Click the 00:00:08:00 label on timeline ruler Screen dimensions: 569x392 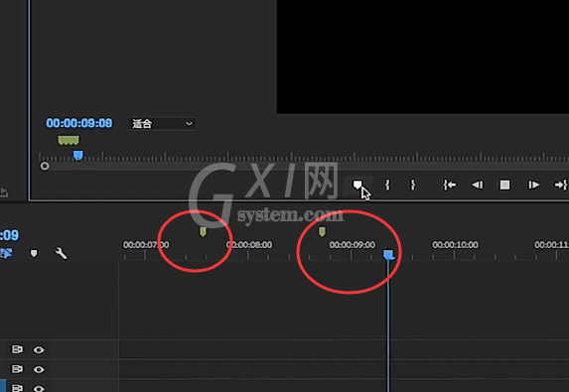coord(249,245)
